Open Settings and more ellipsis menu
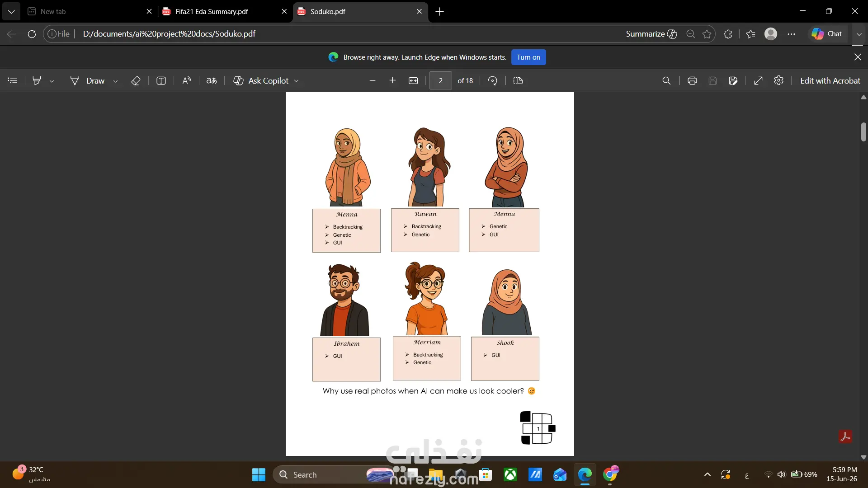Screen dimensions: 868x488 click(x=791, y=34)
